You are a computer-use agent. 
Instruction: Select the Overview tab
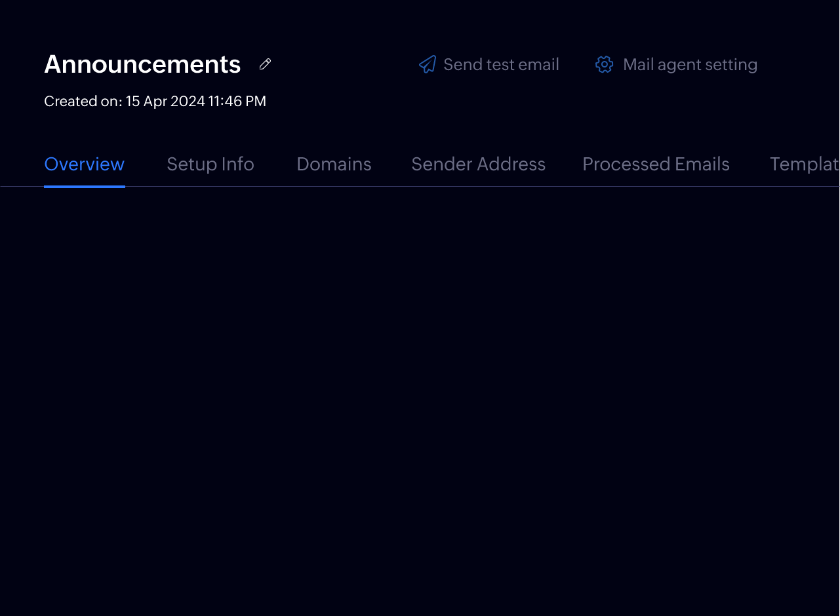coord(84,164)
